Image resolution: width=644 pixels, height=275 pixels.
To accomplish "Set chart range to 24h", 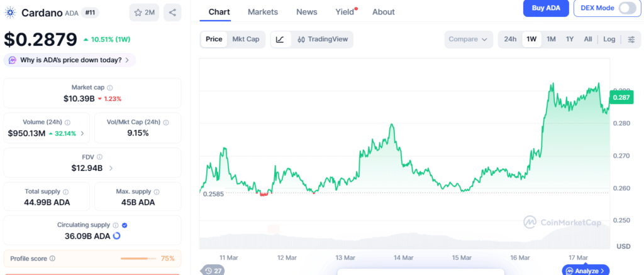I will tap(510, 40).
